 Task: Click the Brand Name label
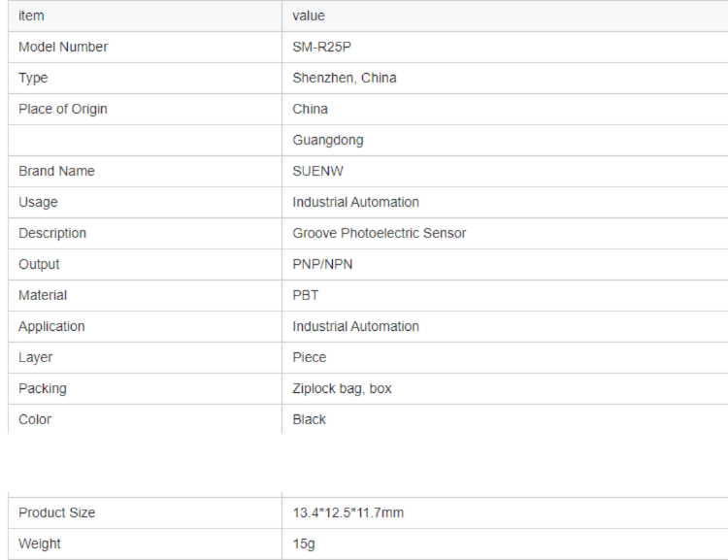point(56,171)
